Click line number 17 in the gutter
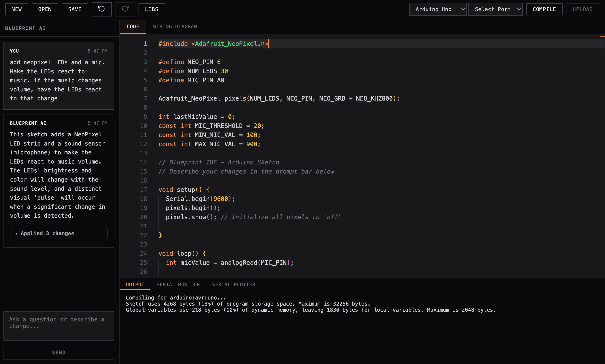Viewport: 605px width, 364px height. click(144, 190)
